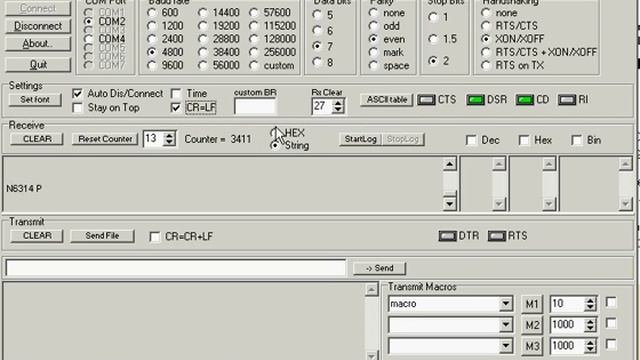Select RTS/CTS handshaking
Viewport: 640px width, 360px height.
486,26
